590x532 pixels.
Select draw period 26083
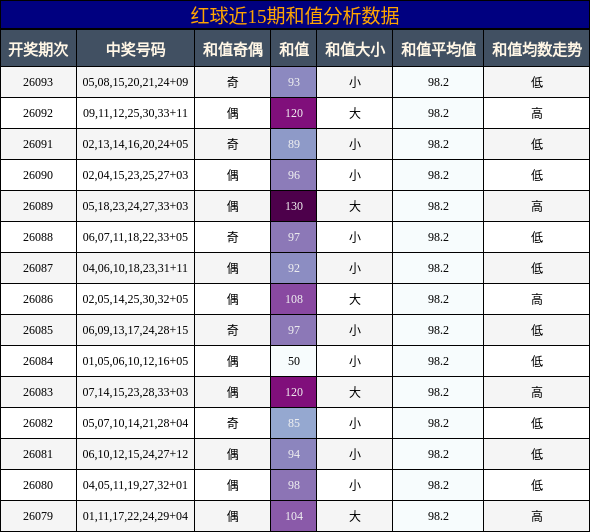pyautogui.click(x=38, y=392)
